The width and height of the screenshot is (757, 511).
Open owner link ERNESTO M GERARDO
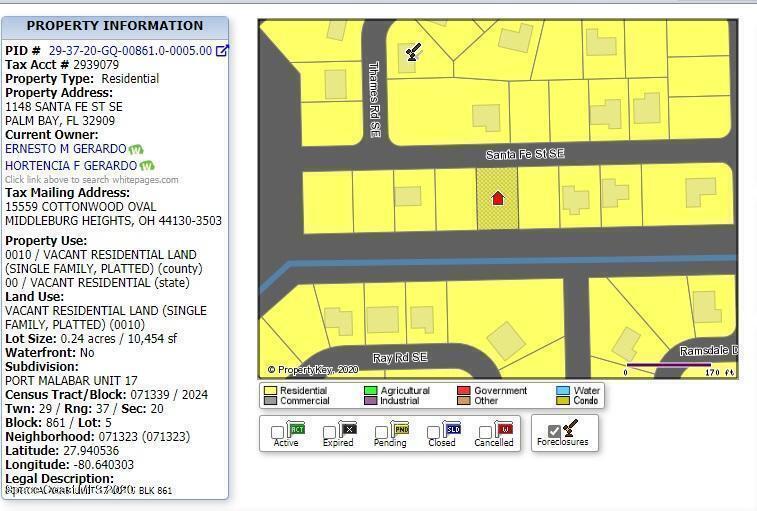tap(66, 149)
